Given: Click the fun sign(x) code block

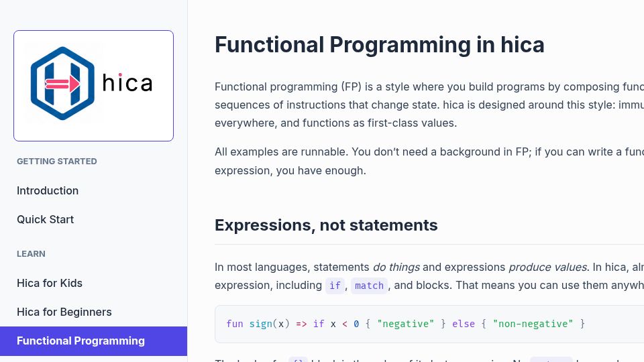Looking at the screenshot, I should click(429, 324).
